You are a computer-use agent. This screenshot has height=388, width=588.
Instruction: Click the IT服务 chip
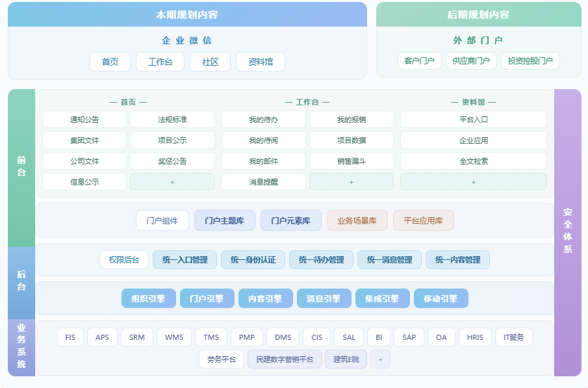click(x=514, y=337)
